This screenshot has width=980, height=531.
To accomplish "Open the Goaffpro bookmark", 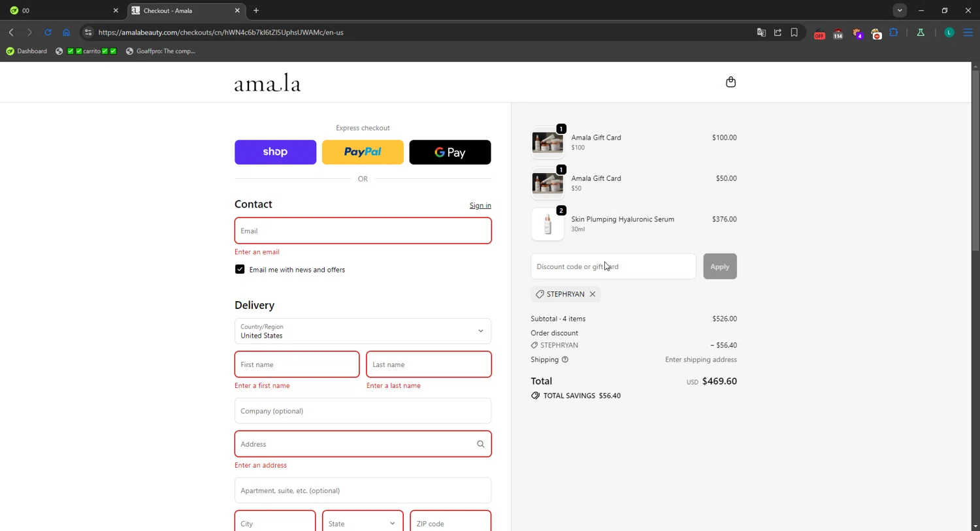I will click(161, 51).
